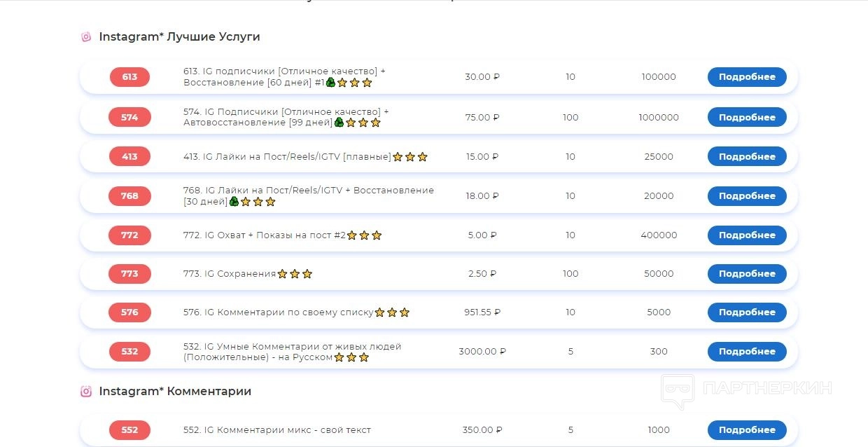Open Подробнее for service 413 Лайки
868x447 pixels.
pos(747,157)
